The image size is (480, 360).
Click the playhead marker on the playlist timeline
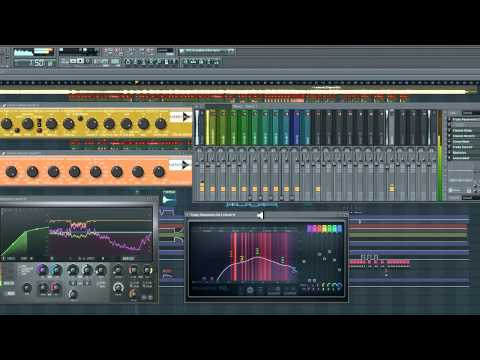point(137,82)
